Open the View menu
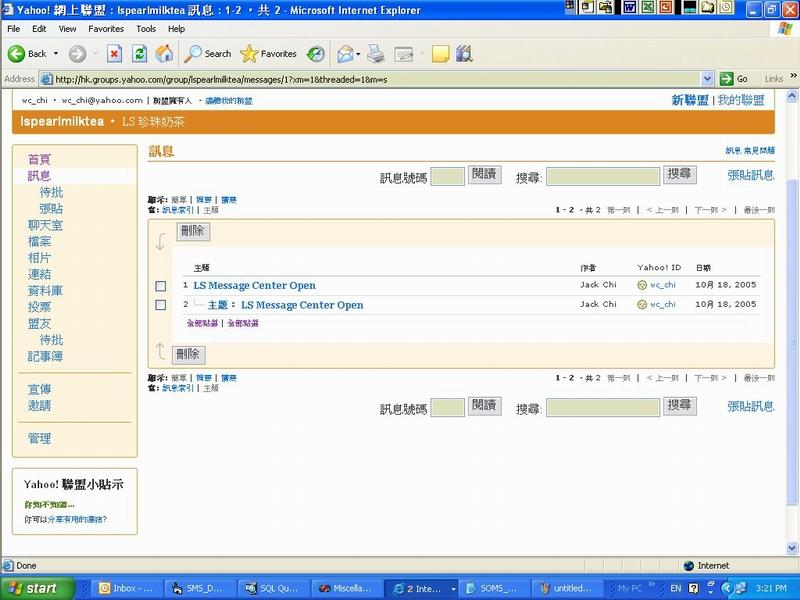The image size is (800, 600). [x=67, y=29]
